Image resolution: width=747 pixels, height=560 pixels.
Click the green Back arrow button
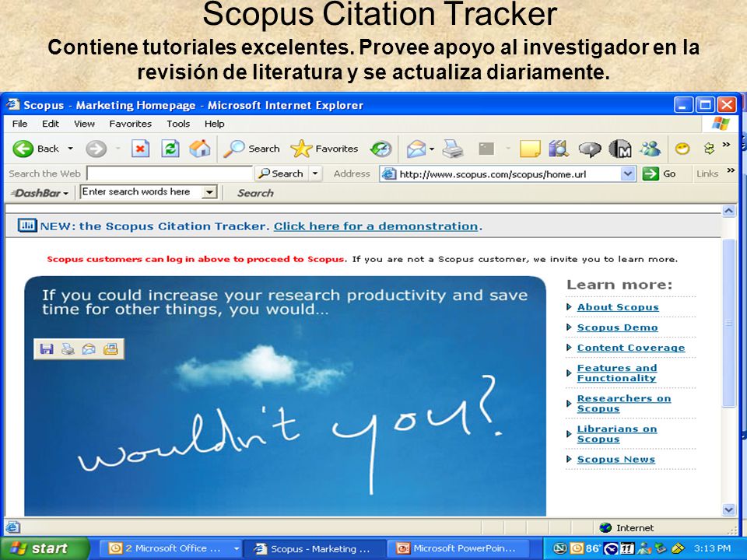(x=23, y=149)
